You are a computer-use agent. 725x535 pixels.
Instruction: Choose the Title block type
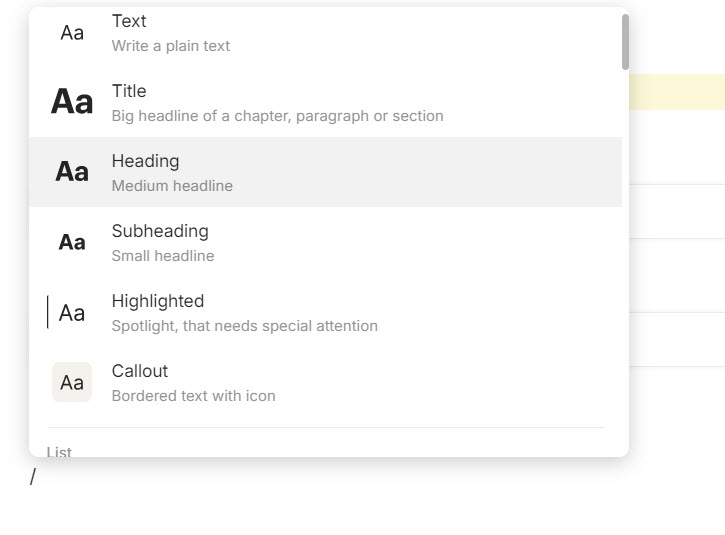tap(325, 102)
